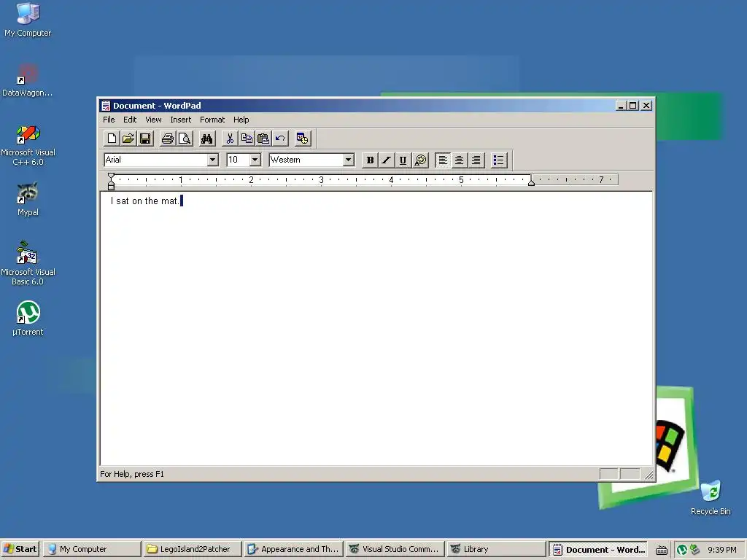
Task: Expand the font size 10 dropdown
Action: pyautogui.click(x=255, y=160)
